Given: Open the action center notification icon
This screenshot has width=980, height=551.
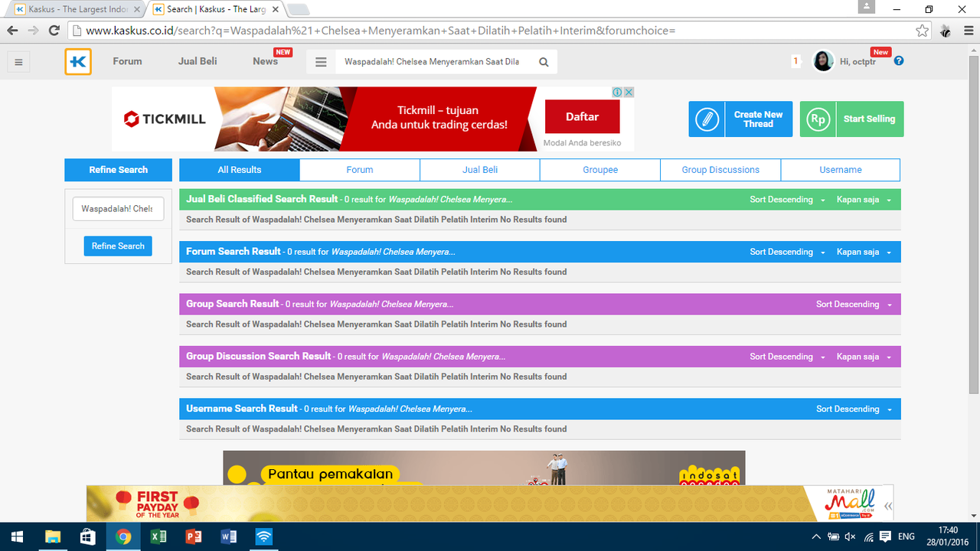Looking at the screenshot, I should (886, 536).
